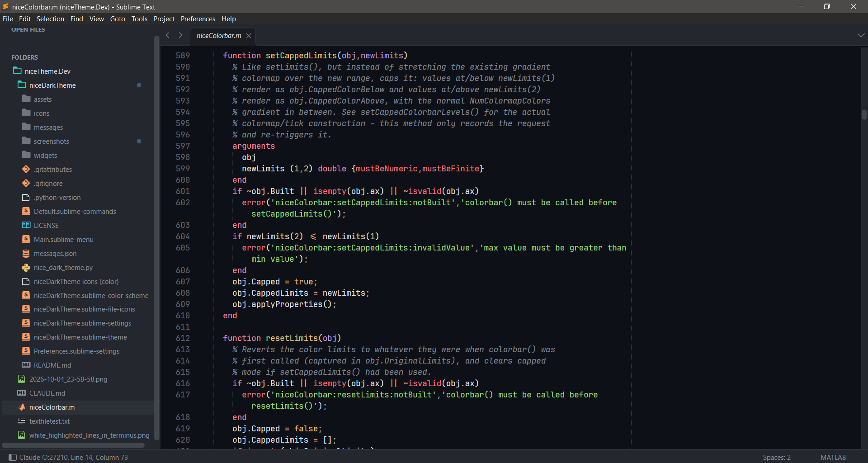The image size is (868, 463).
Task: Click the niceTheme.Dev folder icon
Action: click(x=17, y=71)
